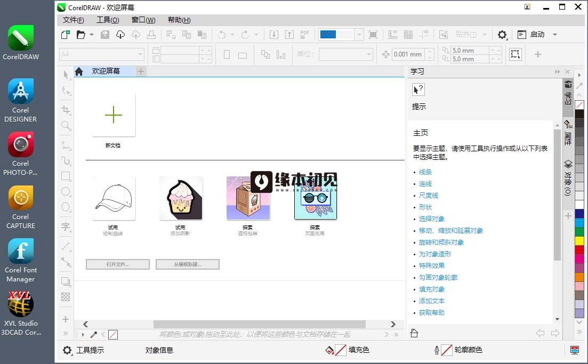Switch to the 欢迎屏幕 tab
Screen dimensions: 588x364
106,71
